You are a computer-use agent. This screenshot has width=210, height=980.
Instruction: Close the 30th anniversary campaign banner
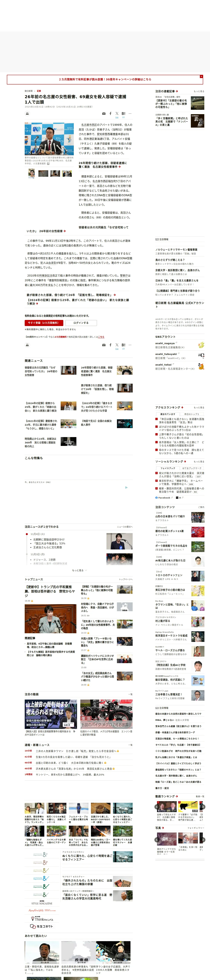pyautogui.click(x=201, y=76)
